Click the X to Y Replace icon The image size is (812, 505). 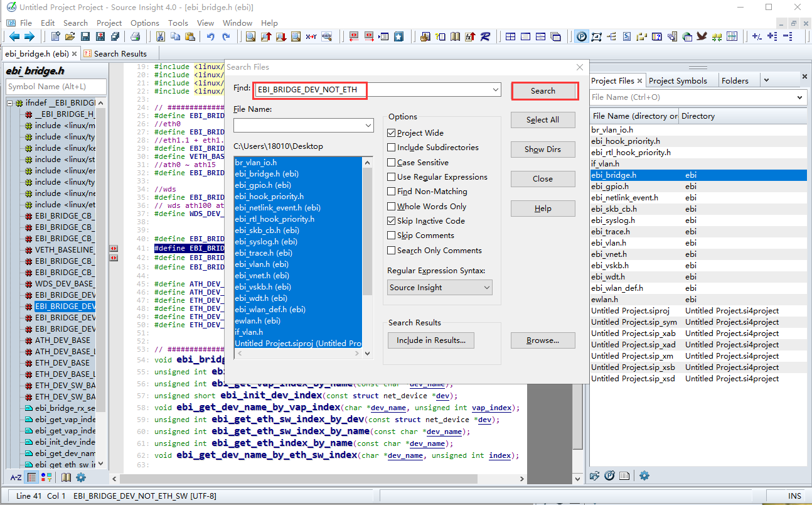(311, 36)
